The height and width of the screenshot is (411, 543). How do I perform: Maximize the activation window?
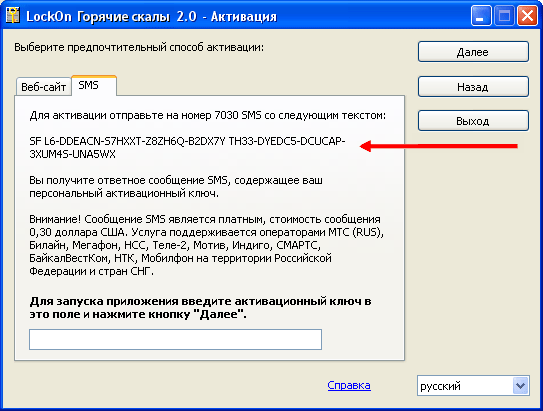(504, 16)
